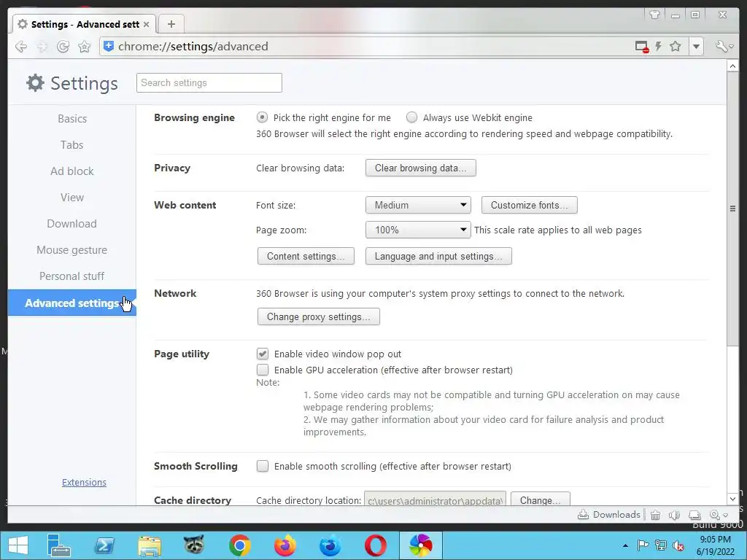Open File Explorer from the taskbar
Viewport: 747px width, 560px height.
tap(150, 545)
